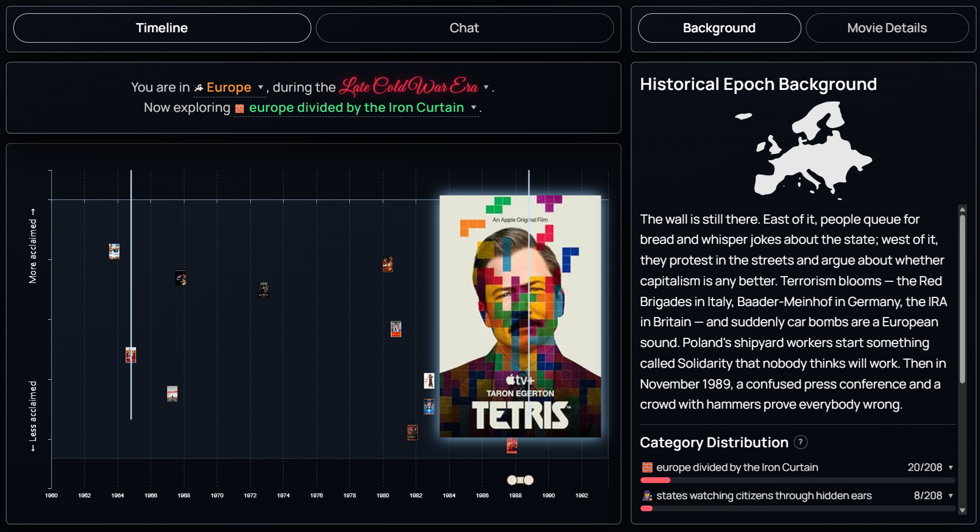Click the 'Less acclaimed' axis label
Image resolution: width=980 pixels, height=532 pixels.
coord(33,416)
